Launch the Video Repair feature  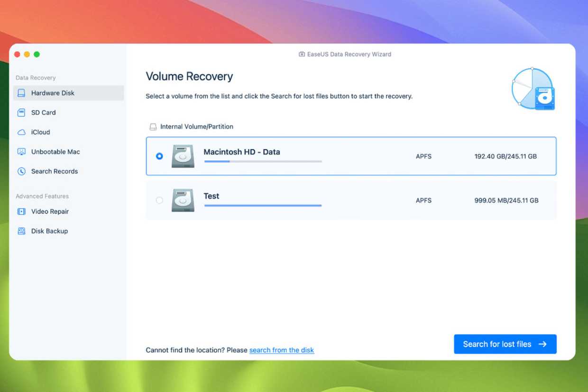tap(21, 211)
